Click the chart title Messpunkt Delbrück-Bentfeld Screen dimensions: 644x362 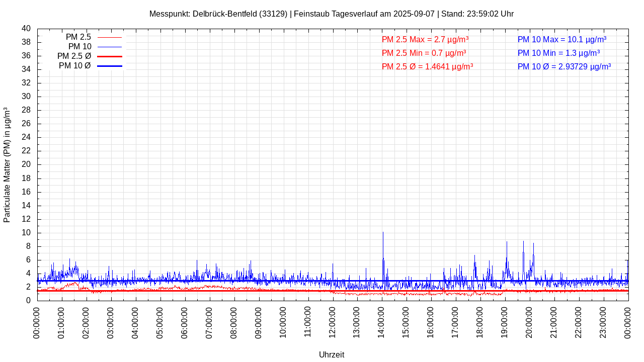pos(331,14)
